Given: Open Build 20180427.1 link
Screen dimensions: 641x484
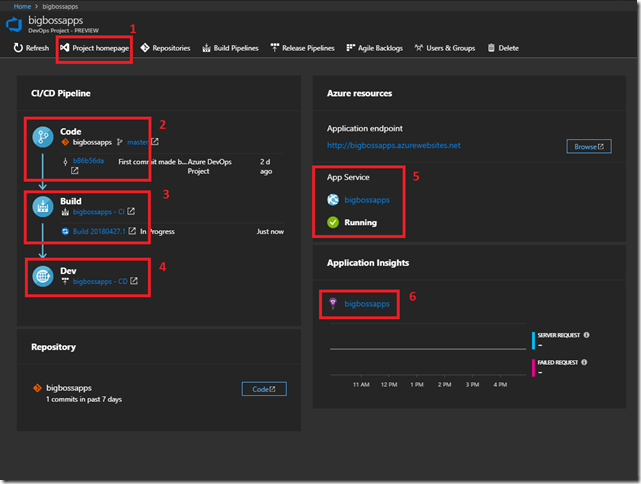Looking at the screenshot, I should point(99,231).
